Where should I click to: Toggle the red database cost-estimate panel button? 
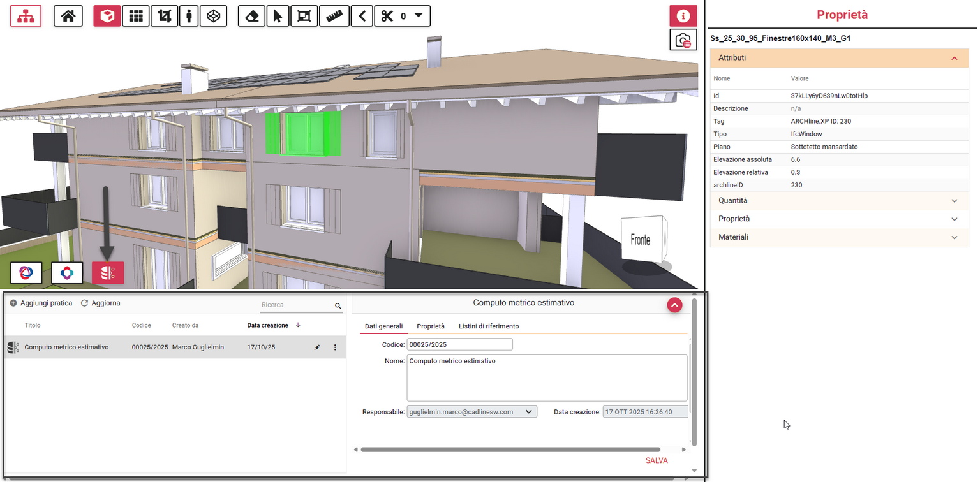108,273
